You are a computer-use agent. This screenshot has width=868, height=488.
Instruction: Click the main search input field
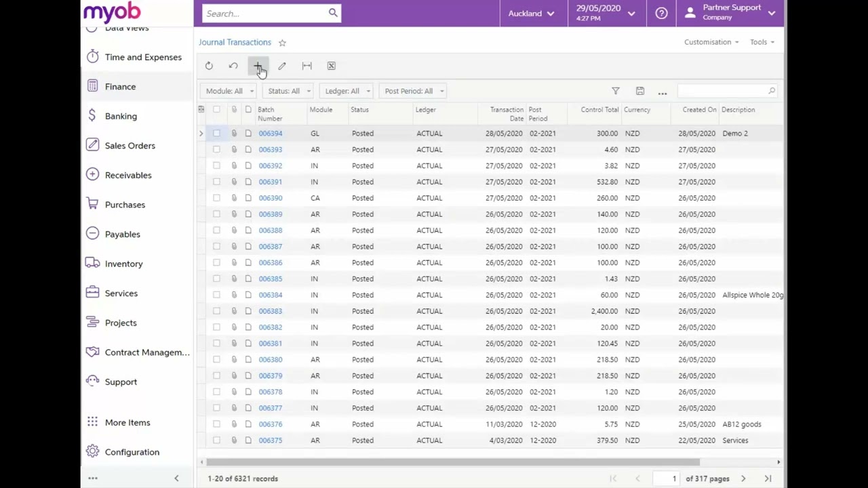264,13
